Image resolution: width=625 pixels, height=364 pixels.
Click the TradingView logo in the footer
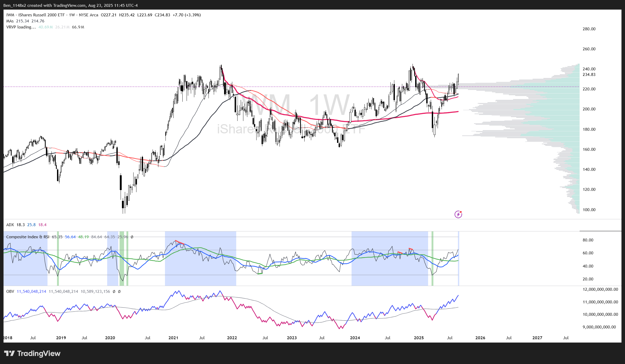[32, 353]
